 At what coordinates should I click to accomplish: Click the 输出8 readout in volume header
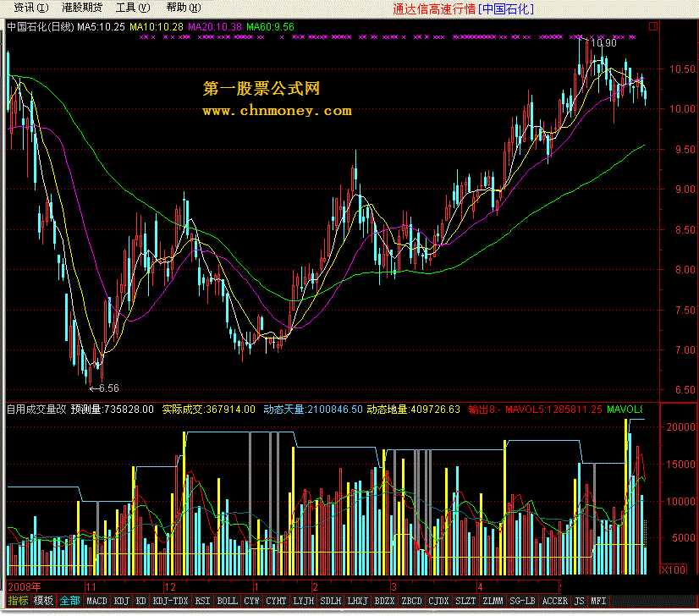tap(485, 410)
